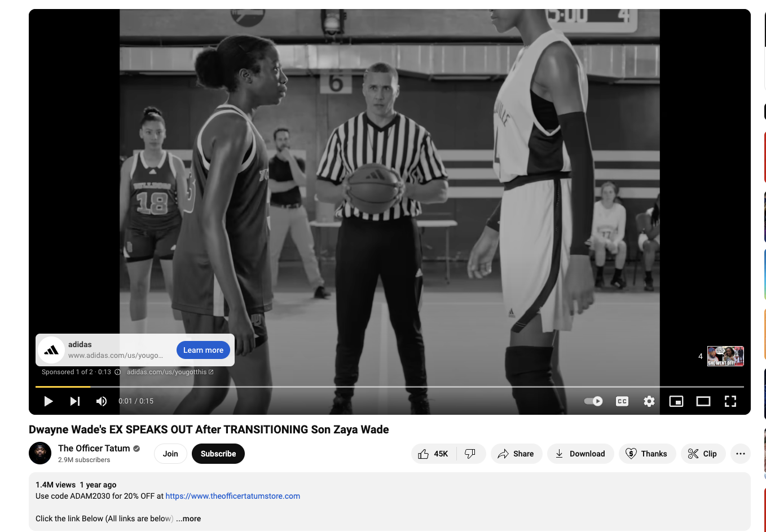Enter full screen mode
This screenshot has height=532, width=766.
[x=730, y=401]
